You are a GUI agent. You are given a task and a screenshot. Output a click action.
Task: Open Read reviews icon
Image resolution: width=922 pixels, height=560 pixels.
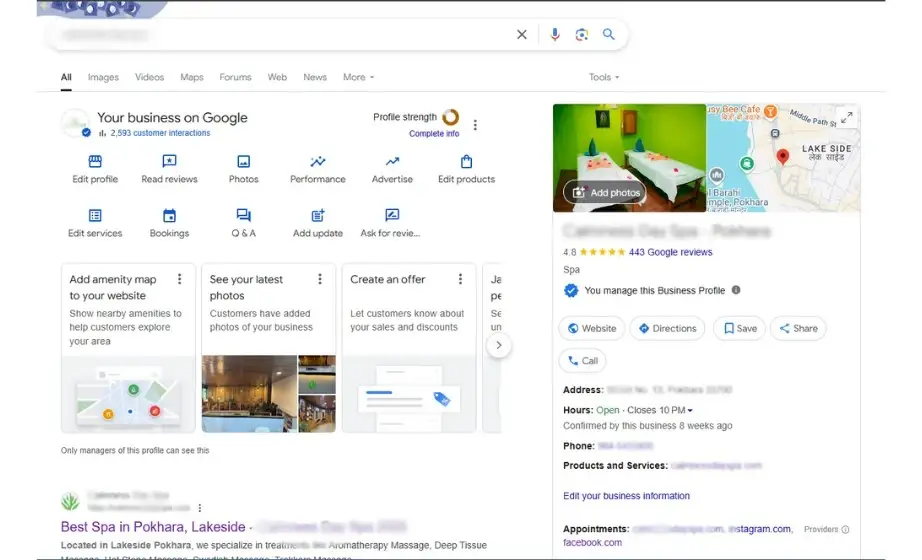pyautogui.click(x=169, y=162)
